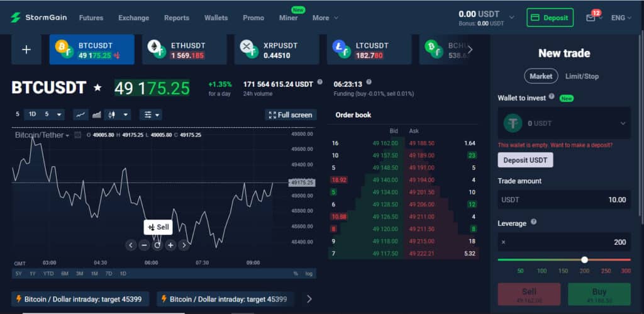Click the Tether coin wallet icon

pyautogui.click(x=513, y=123)
